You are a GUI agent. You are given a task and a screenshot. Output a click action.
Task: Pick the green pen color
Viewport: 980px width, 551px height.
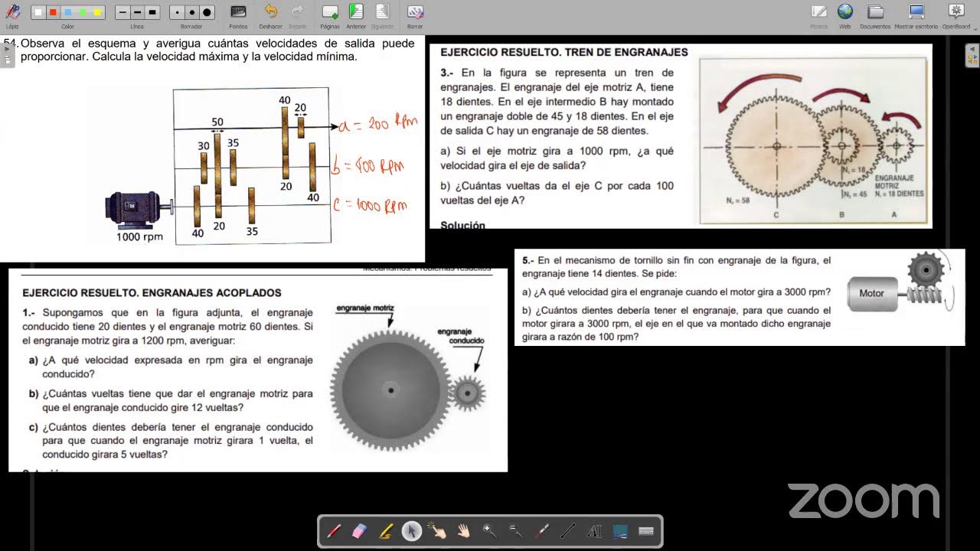point(83,12)
